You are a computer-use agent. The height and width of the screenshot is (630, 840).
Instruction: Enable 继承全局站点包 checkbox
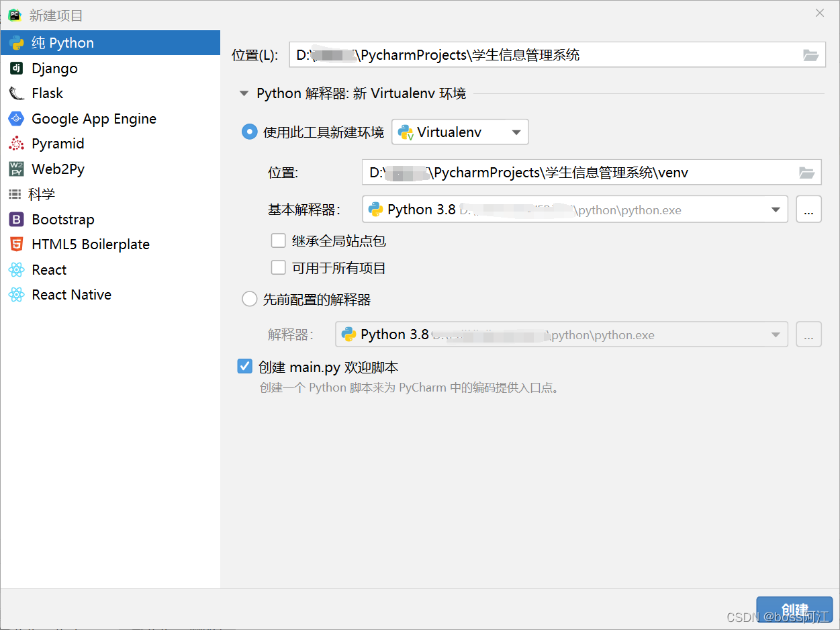[279, 240]
